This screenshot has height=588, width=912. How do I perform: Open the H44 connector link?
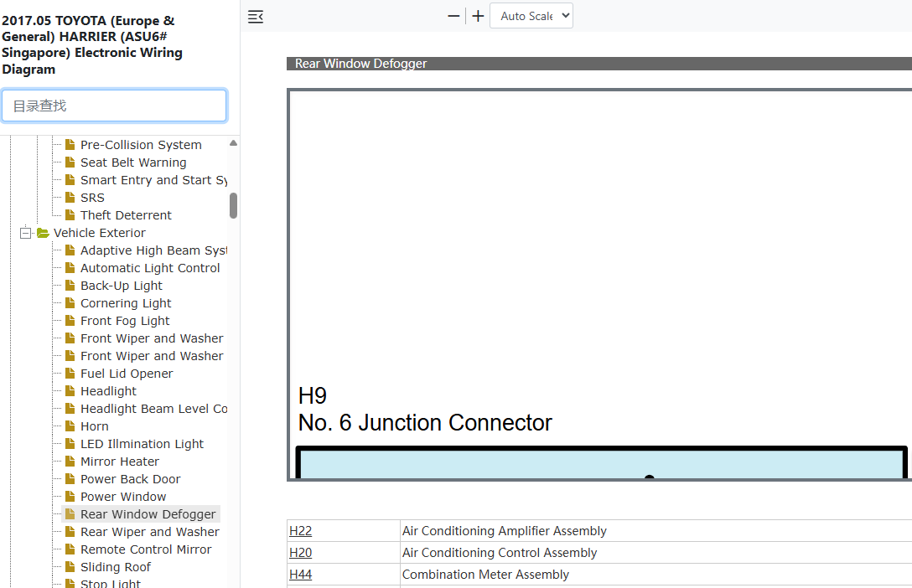300,575
